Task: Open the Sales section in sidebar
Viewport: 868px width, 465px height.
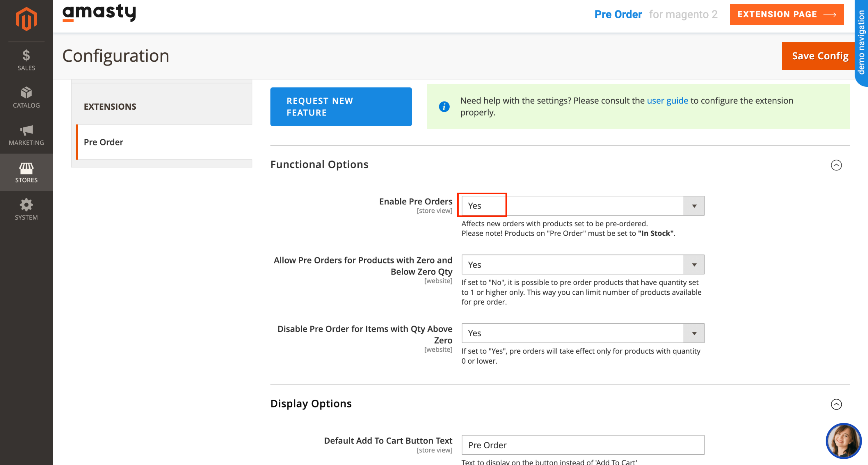Action: pos(26,59)
